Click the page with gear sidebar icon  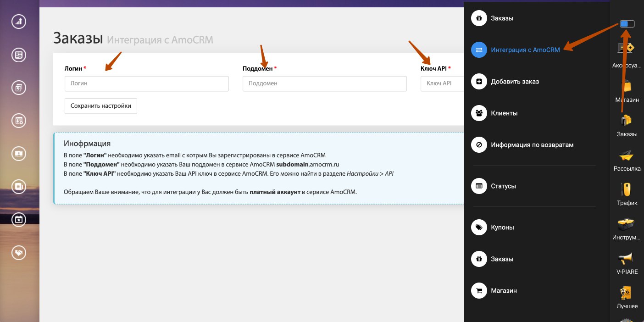[19, 121]
